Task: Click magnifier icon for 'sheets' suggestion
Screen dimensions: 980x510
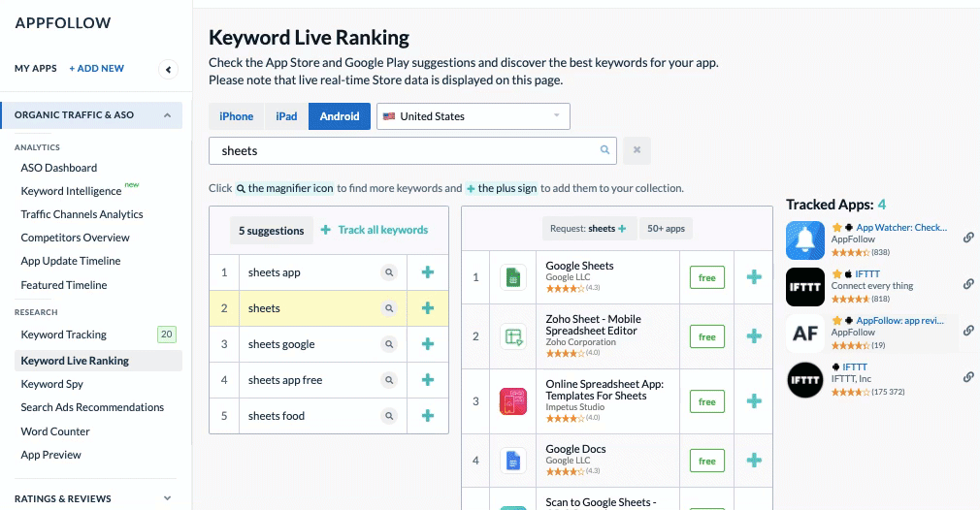Action: 389,308
